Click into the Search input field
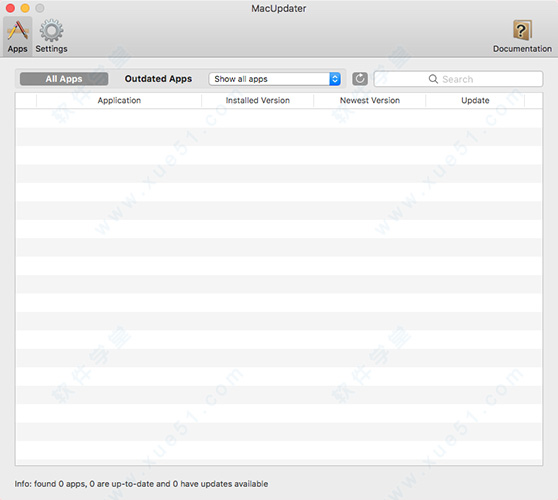 click(458, 79)
